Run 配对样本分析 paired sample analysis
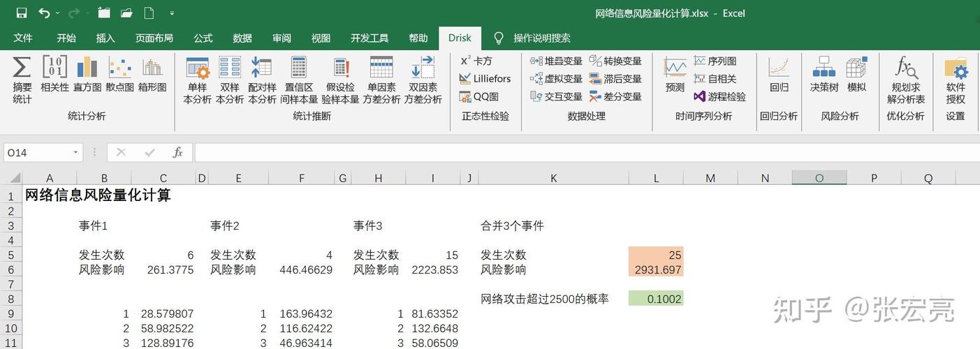 [262, 80]
